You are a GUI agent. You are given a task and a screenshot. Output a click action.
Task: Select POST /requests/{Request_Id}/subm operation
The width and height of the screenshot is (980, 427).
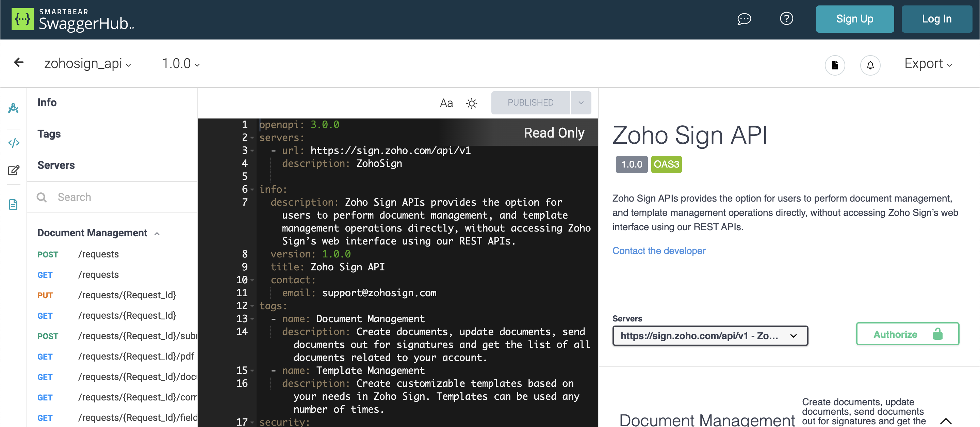[117, 336]
